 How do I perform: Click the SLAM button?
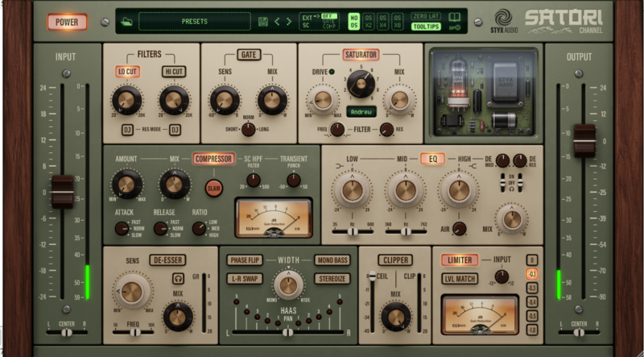(x=214, y=189)
